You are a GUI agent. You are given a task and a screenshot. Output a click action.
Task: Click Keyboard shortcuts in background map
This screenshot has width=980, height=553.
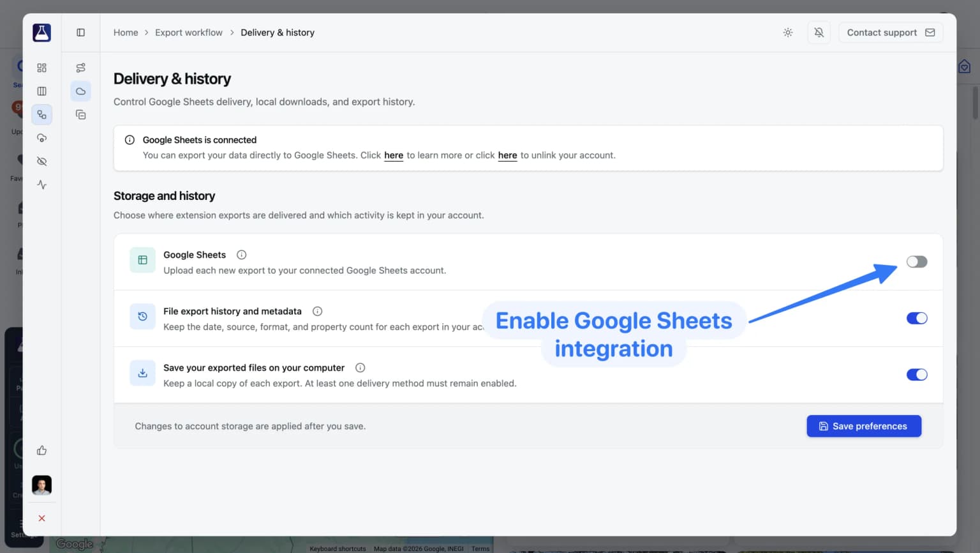pyautogui.click(x=338, y=549)
